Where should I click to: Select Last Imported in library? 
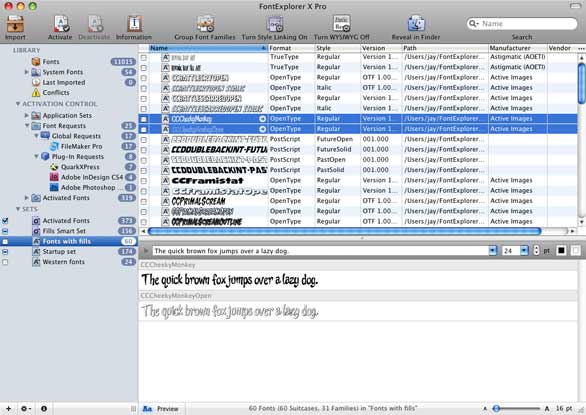click(64, 82)
